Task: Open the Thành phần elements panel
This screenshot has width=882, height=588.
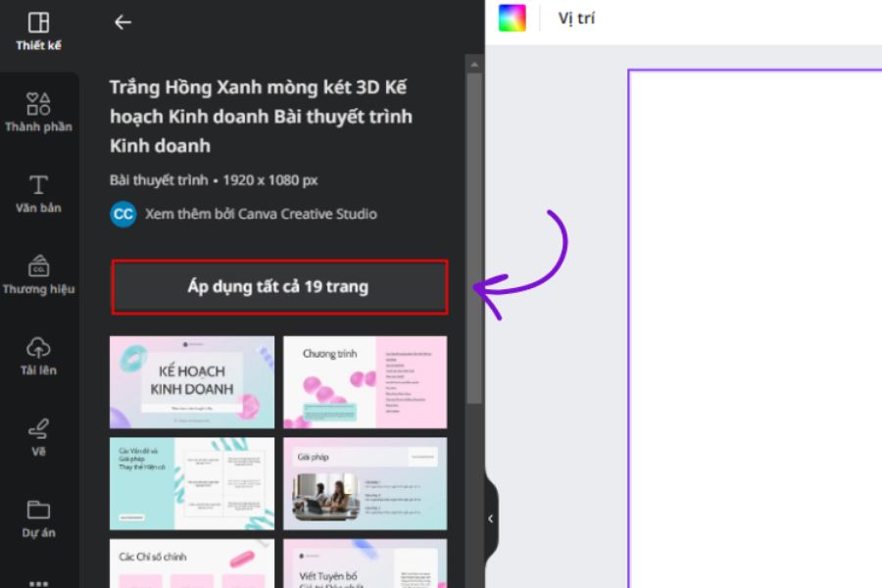Action: click(38, 112)
